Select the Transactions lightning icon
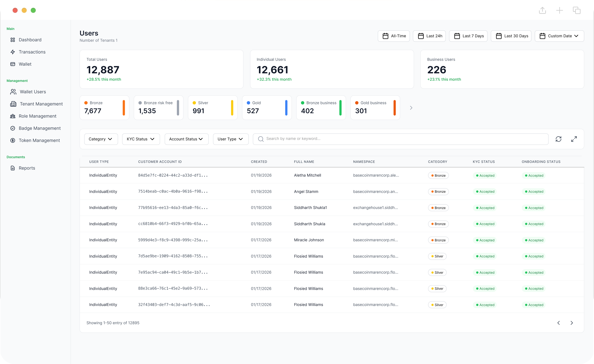The height and width of the screenshot is (364, 594). (13, 52)
